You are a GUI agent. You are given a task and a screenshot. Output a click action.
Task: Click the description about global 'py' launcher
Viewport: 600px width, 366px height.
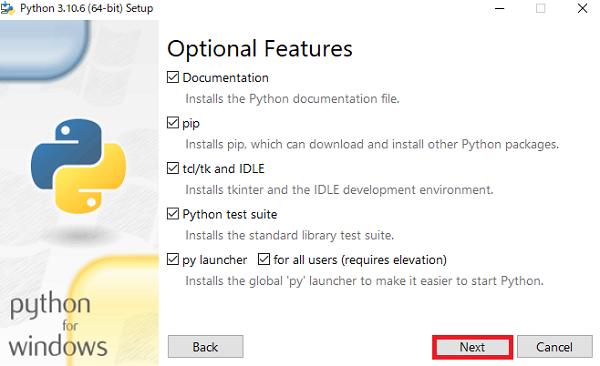364,281
